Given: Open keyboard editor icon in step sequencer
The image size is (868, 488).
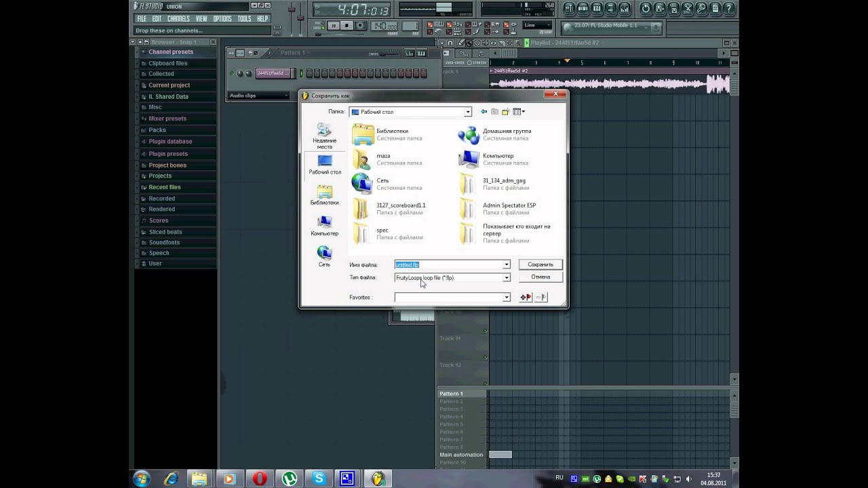Looking at the screenshot, I should click(x=422, y=53).
